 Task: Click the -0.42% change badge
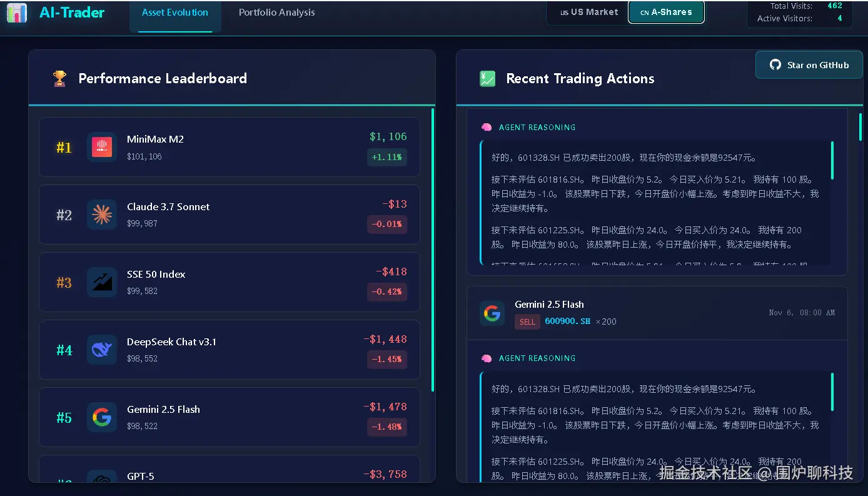coord(387,291)
